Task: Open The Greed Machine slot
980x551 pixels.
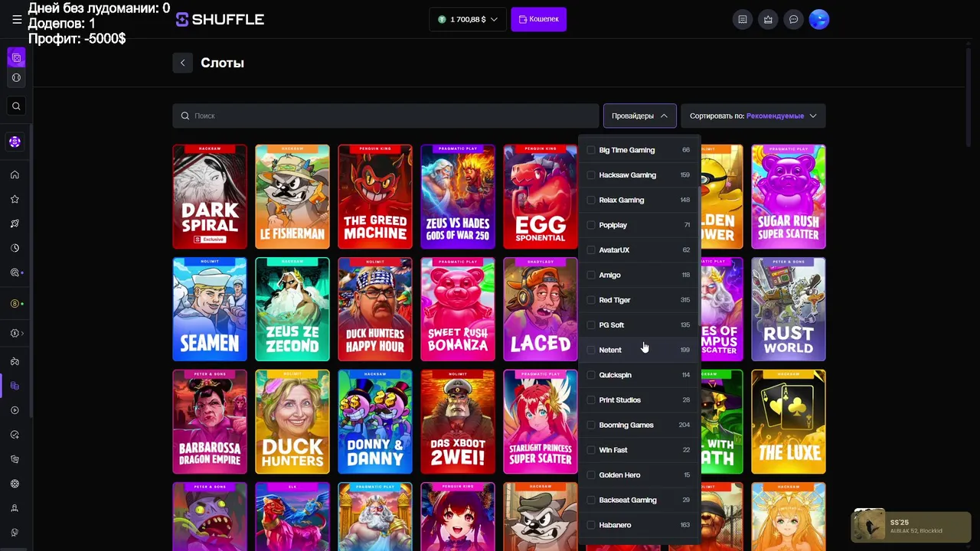Action: 375,197
